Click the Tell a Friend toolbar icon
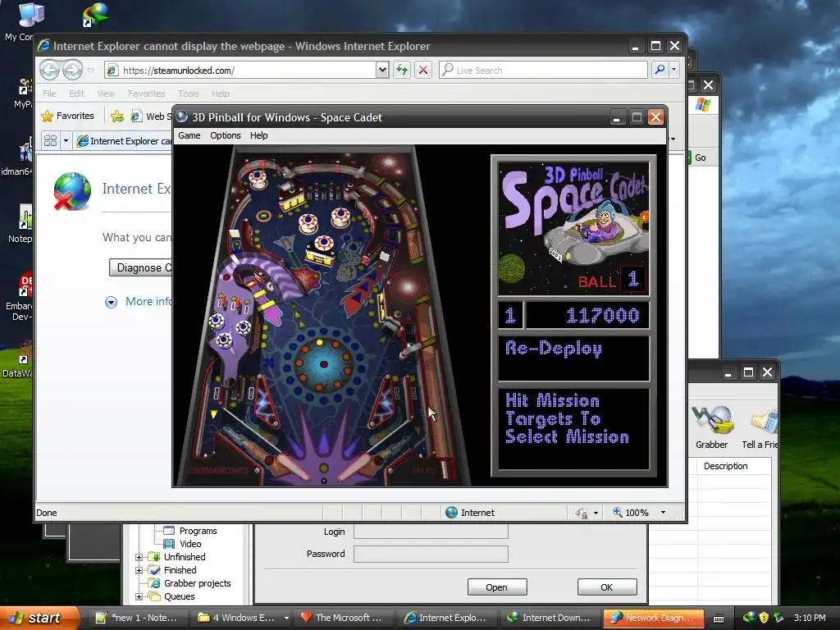This screenshot has height=630, width=840. pyautogui.click(x=760, y=427)
